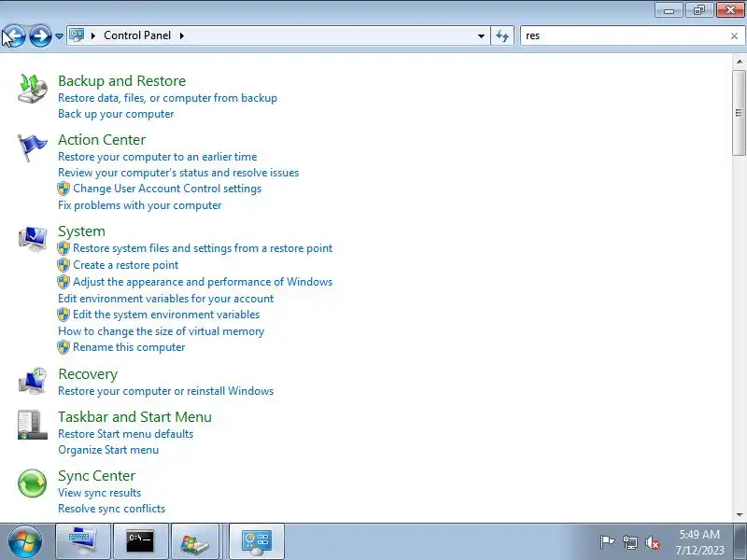The height and width of the screenshot is (560, 747).
Task: Open Restore Start menu defaults link
Action: click(x=126, y=434)
